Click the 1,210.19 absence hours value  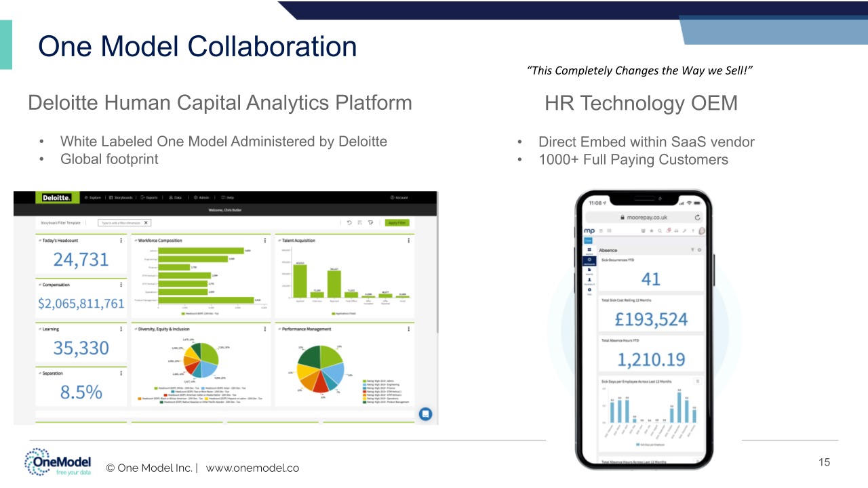(x=651, y=359)
